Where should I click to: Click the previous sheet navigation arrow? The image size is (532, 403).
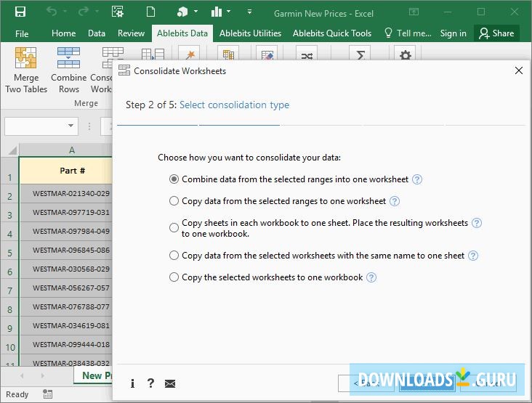(x=22, y=375)
